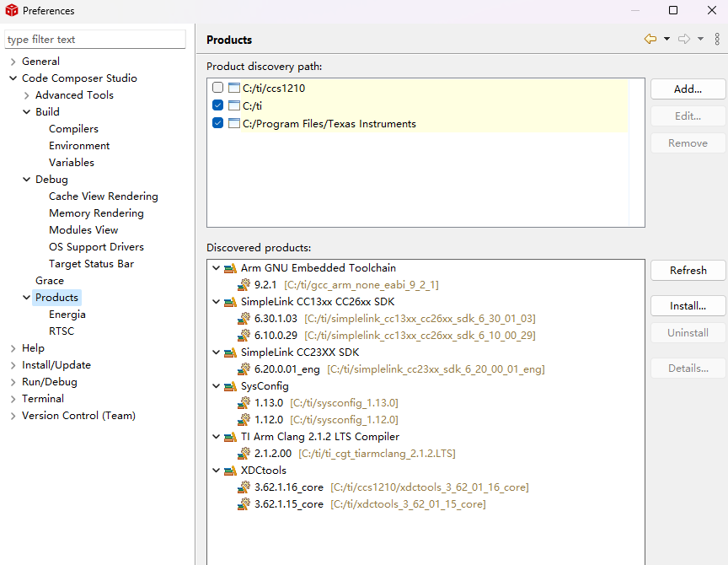Open the three-dot view menu icon
Image resolution: width=728 pixels, height=565 pixels.
coord(717,39)
